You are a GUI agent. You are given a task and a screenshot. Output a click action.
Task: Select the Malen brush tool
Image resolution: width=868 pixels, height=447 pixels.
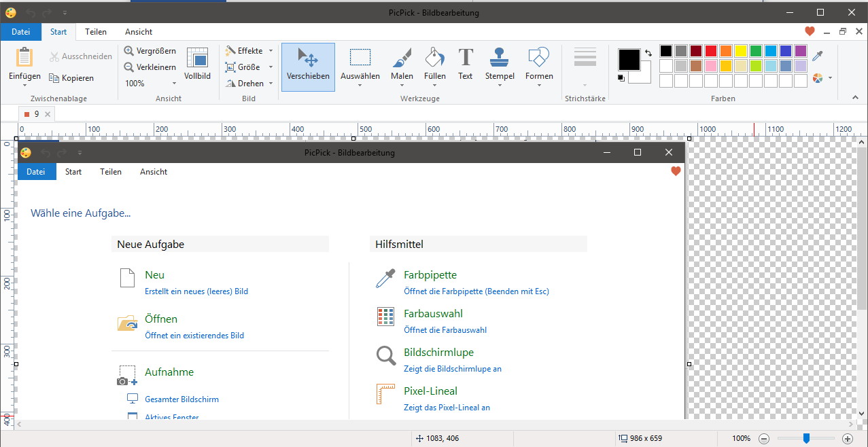click(x=402, y=67)
